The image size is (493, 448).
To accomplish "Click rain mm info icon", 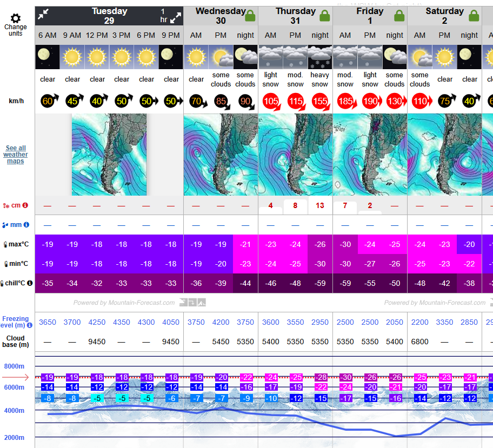I will [x=26, y=225].
